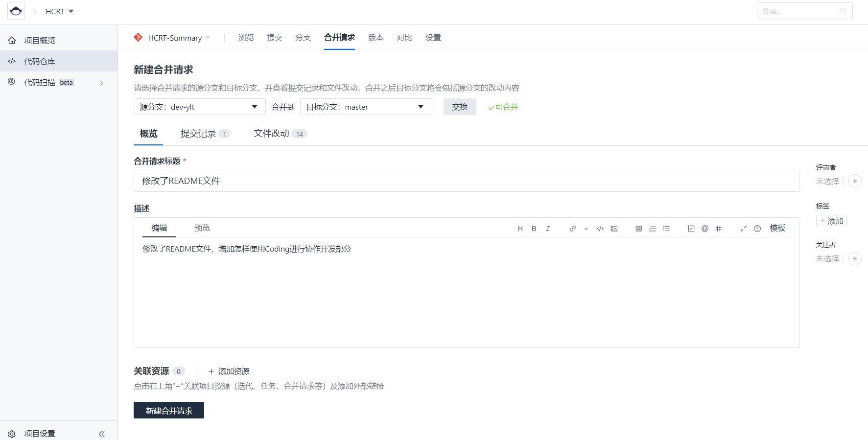Viewport: 868px width, 440px height.
Task: Reference a resource with the # icon
Action: pyautogui.click(x=719, y=229)
